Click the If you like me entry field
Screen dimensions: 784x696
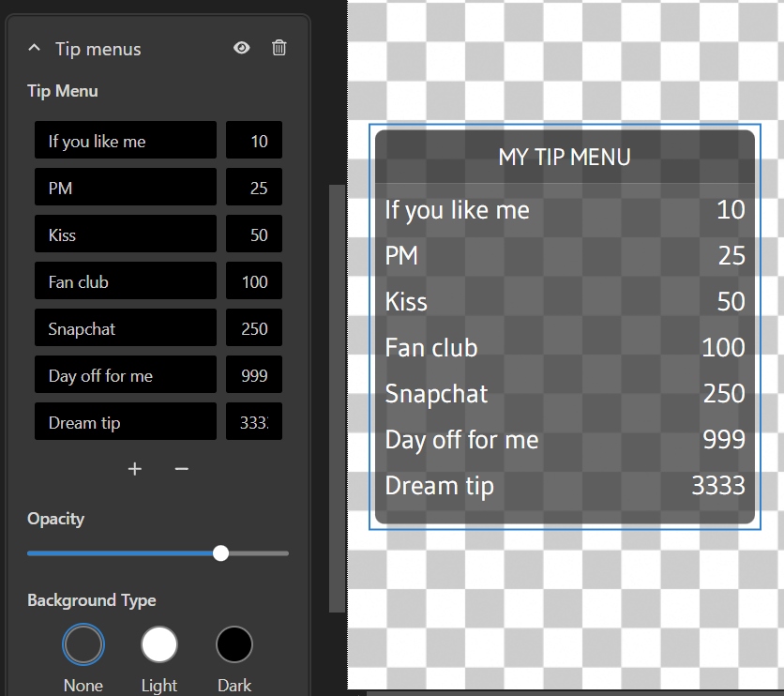coord(125,140)
